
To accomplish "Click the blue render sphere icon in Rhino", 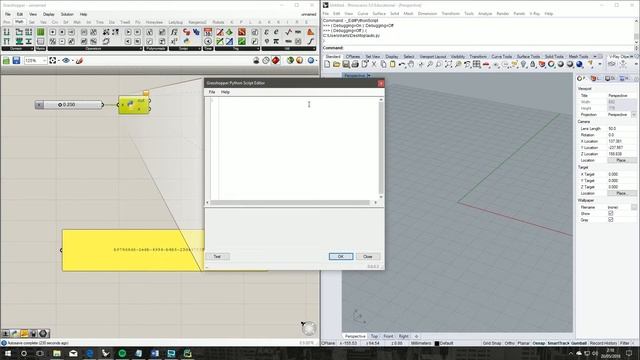I will [x=580, y=64].
